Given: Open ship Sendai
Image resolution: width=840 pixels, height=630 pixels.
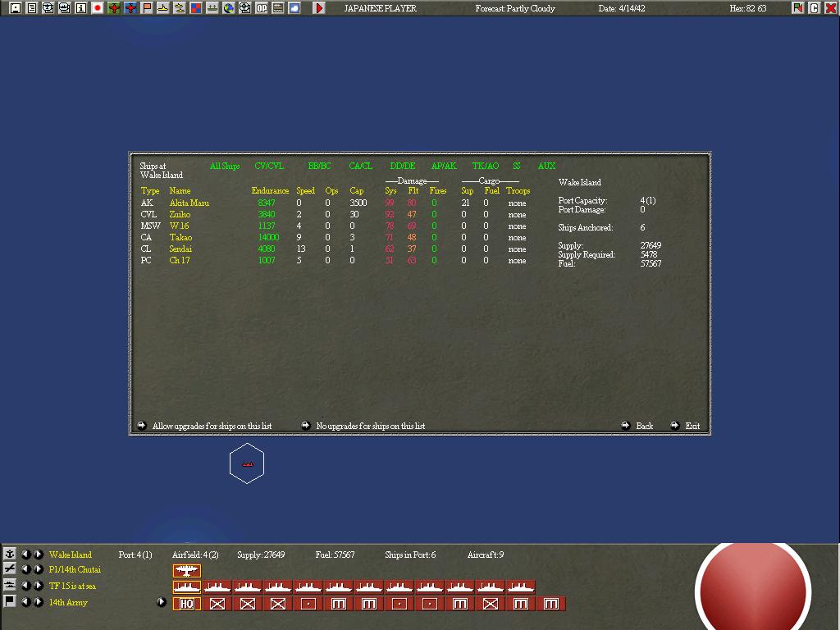Looking at the screenshot, I should 180,249.
